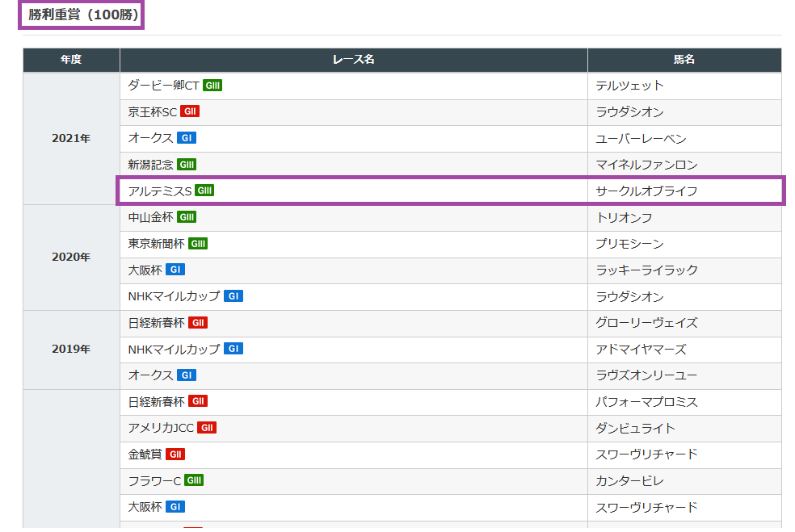Click race name 東京新聞杯

pyautogui.click(x=156, y=244)
